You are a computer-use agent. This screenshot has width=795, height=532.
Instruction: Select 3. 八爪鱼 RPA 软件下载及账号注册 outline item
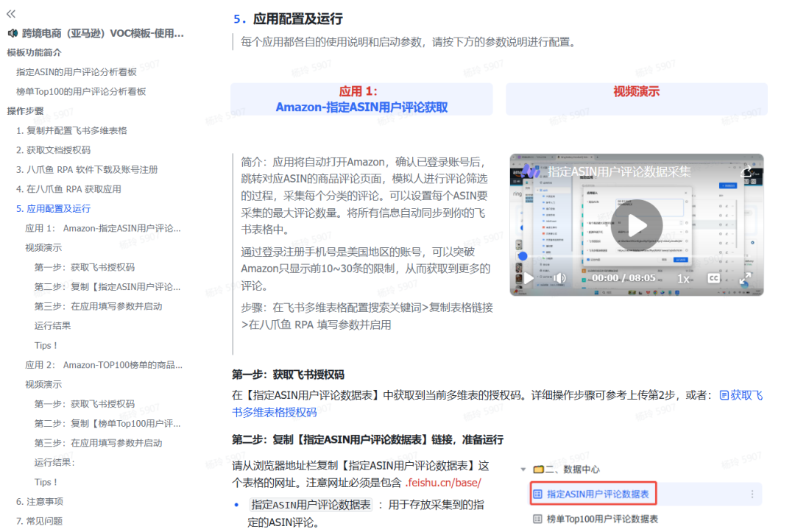(87, 169)
